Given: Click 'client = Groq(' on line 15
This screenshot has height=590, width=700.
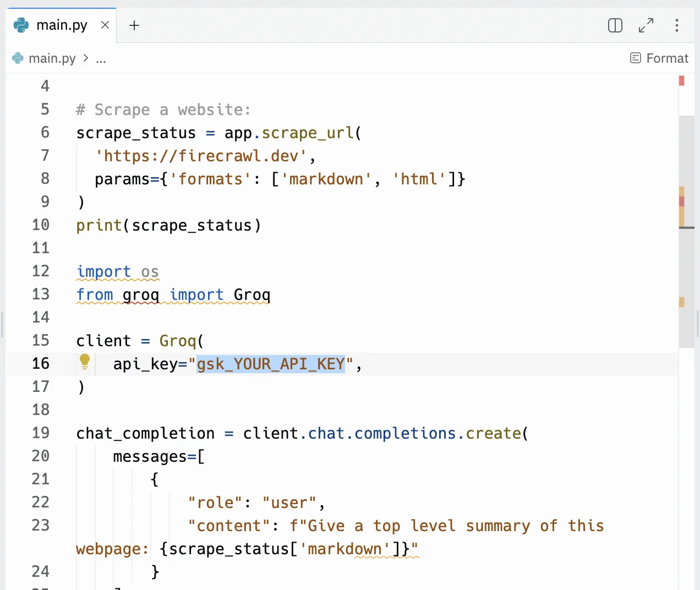Looking at the screenshot, I should pos(140,341).
